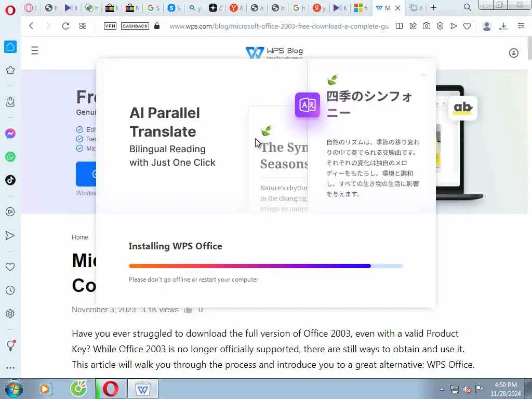
Task: View site security padlock info
Action: click(x=157, y=26)
